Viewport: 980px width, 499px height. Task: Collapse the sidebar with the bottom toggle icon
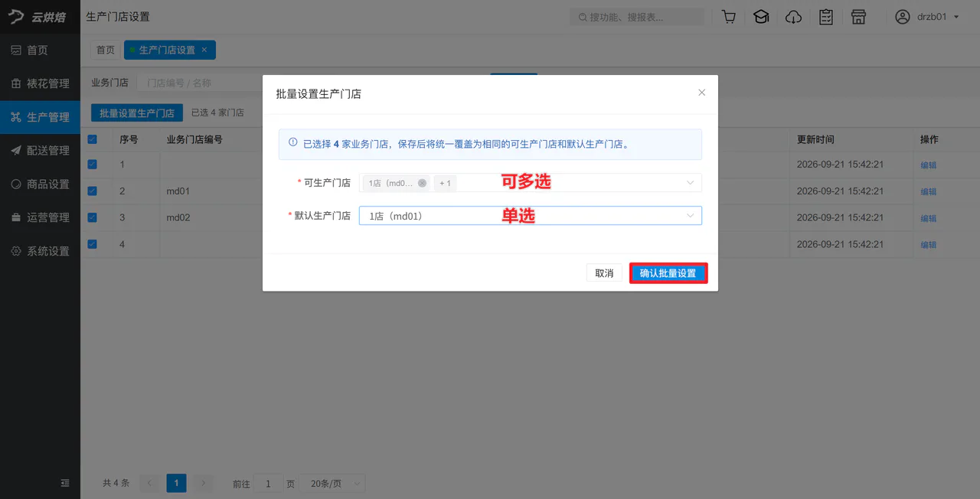click(x=65, y=483)
